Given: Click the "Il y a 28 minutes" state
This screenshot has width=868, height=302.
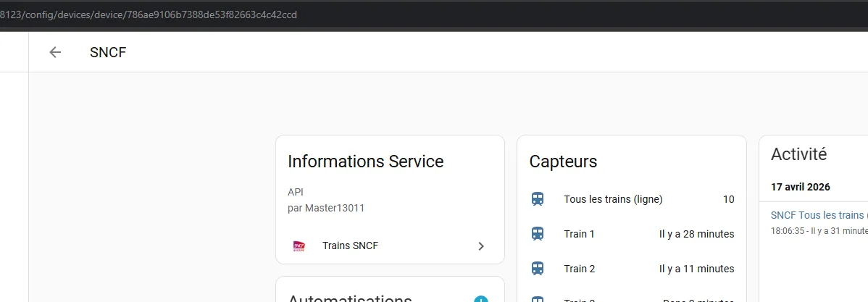Looking at the screenshot, I should point(696,234).
